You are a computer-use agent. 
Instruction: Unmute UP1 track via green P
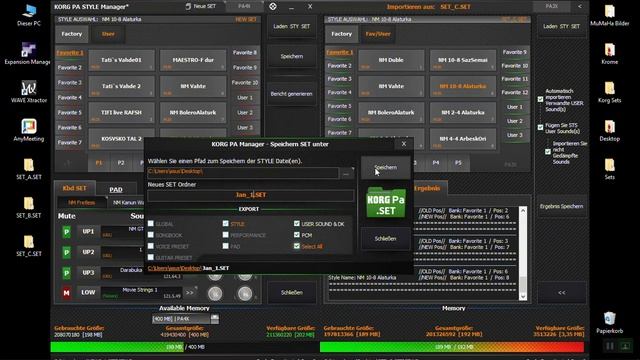(66, 232)
